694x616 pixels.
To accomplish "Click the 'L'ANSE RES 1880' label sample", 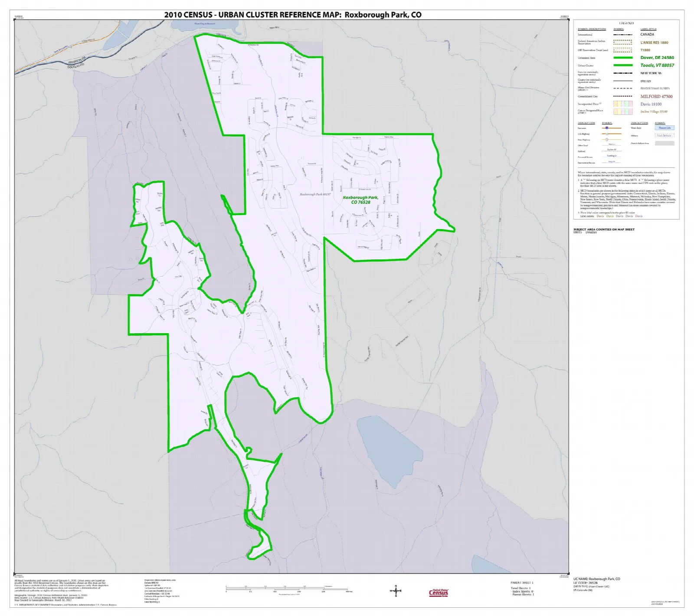I will 655,43.
